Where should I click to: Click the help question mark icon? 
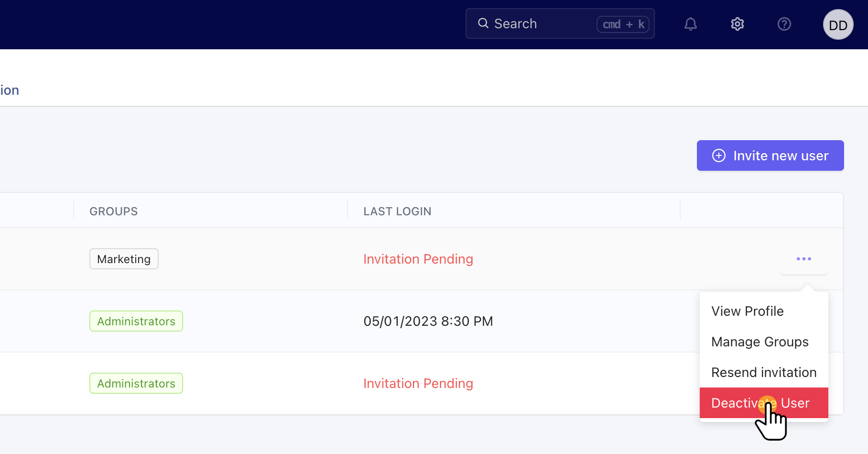pyautogui.click(x=784, y=24)
